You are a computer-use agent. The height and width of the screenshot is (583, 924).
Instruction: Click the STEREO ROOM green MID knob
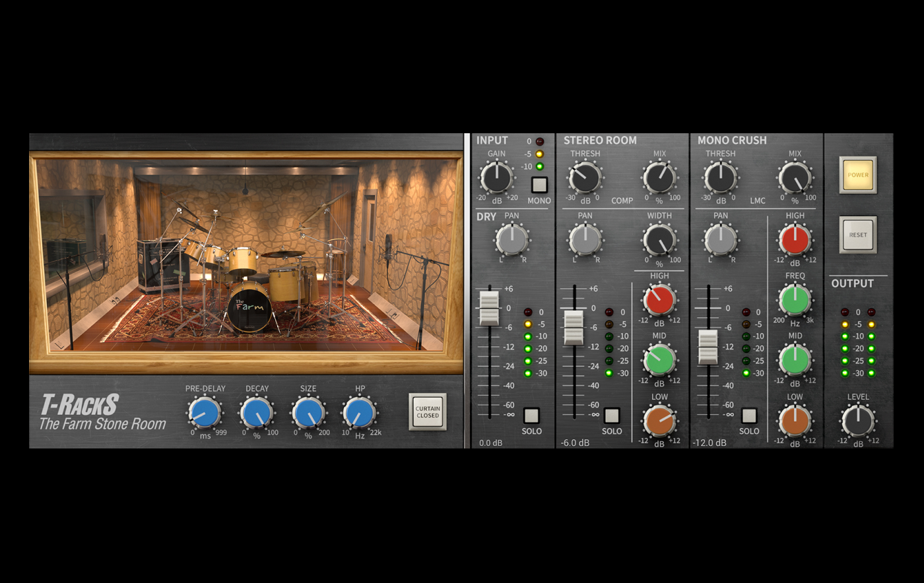click(659, 360)
